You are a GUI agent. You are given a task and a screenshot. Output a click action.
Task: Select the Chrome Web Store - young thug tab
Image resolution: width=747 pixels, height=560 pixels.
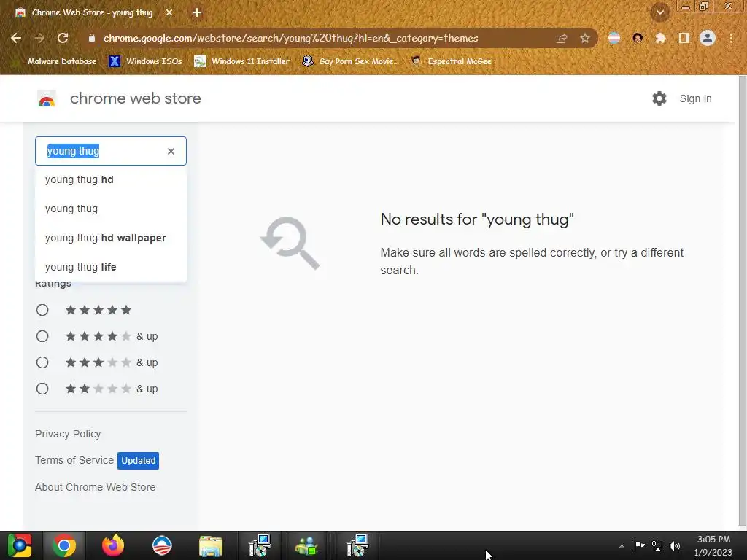[x=92, y=13]
